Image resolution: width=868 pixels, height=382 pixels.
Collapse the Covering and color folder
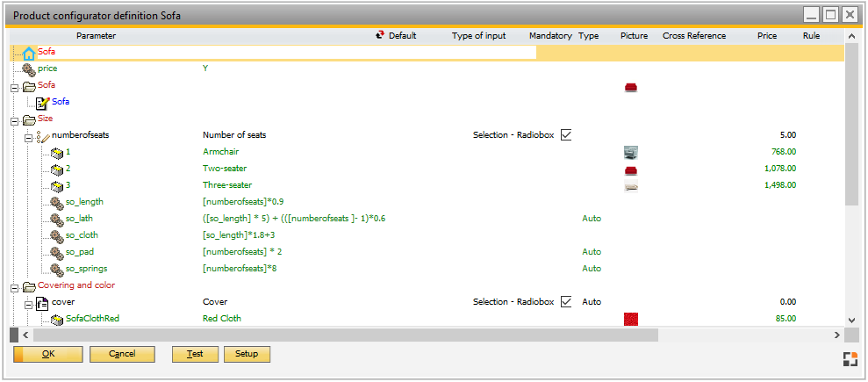[x=14, y=286]
